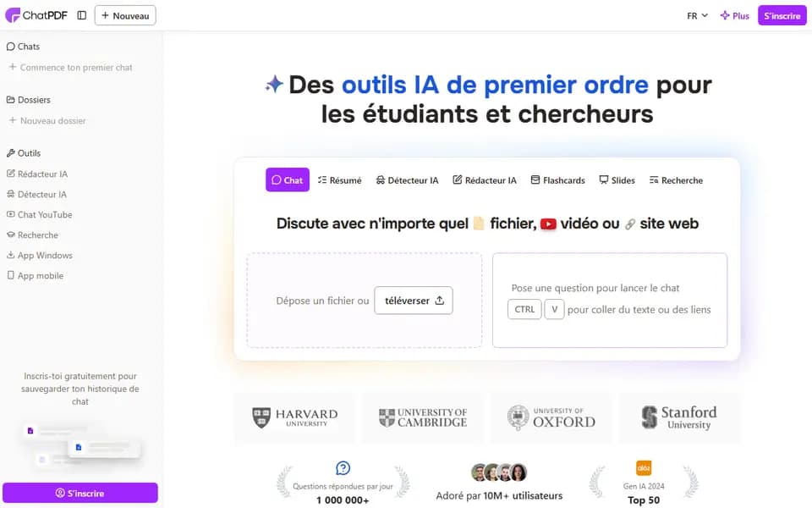The height and width of the screenshot is (508, 812).
Task: Click the CTRL key badge
Action: (524, 310)
